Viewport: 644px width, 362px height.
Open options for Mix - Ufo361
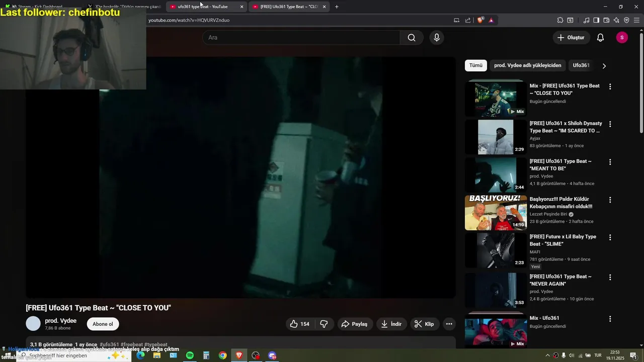click(610, 319)
